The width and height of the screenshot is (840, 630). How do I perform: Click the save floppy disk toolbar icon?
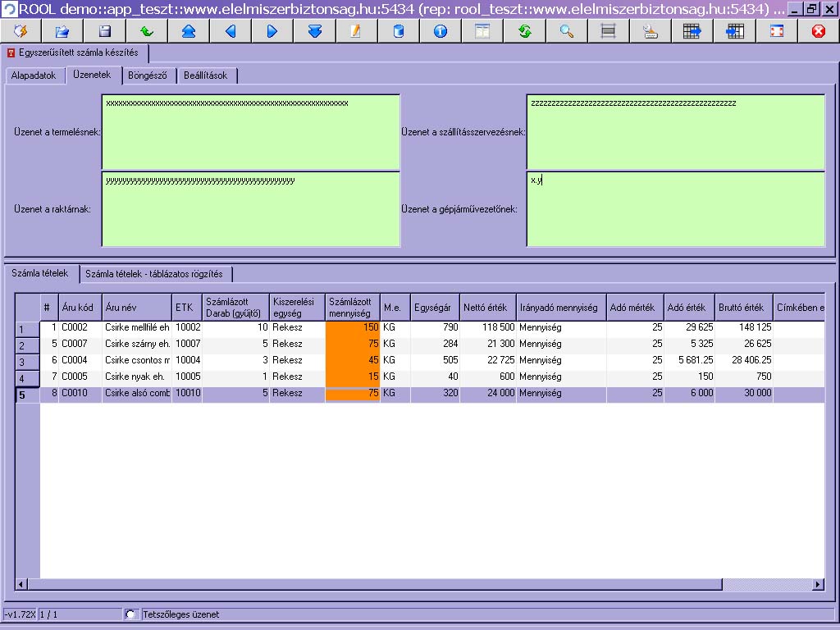coord(104,31)
